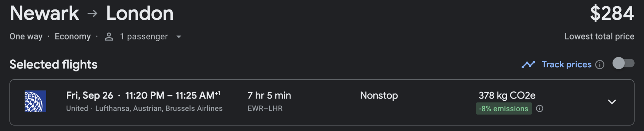This screenshot has height=131, width=644.
Task: Expand flight details with the chevron
Action: coord(612,102)
